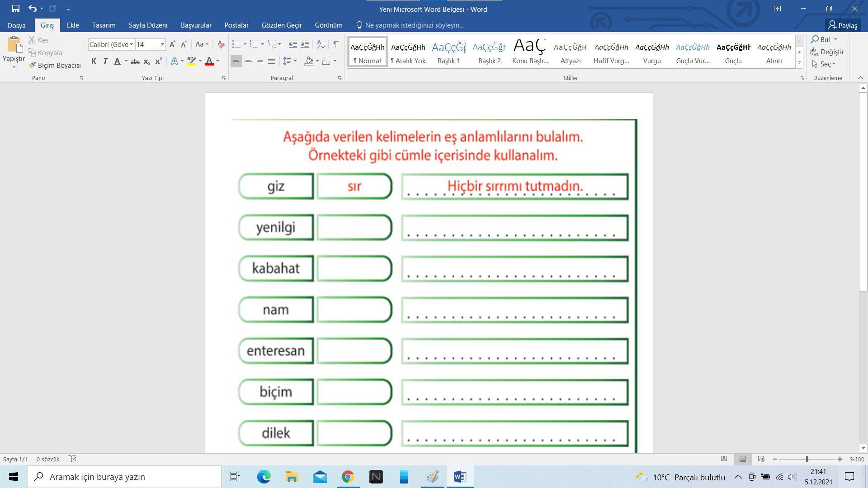
Task: Open font size dropdown
Action: click(162, 44)
